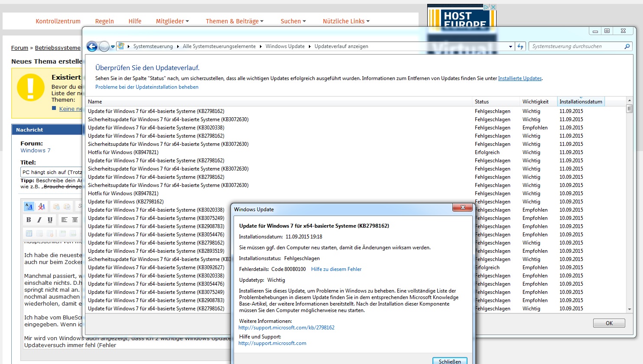Viewport: 643px width, 364px height.
Task: Open the Betriebssysteme breadcrumb link
Action: click(58, 48)
